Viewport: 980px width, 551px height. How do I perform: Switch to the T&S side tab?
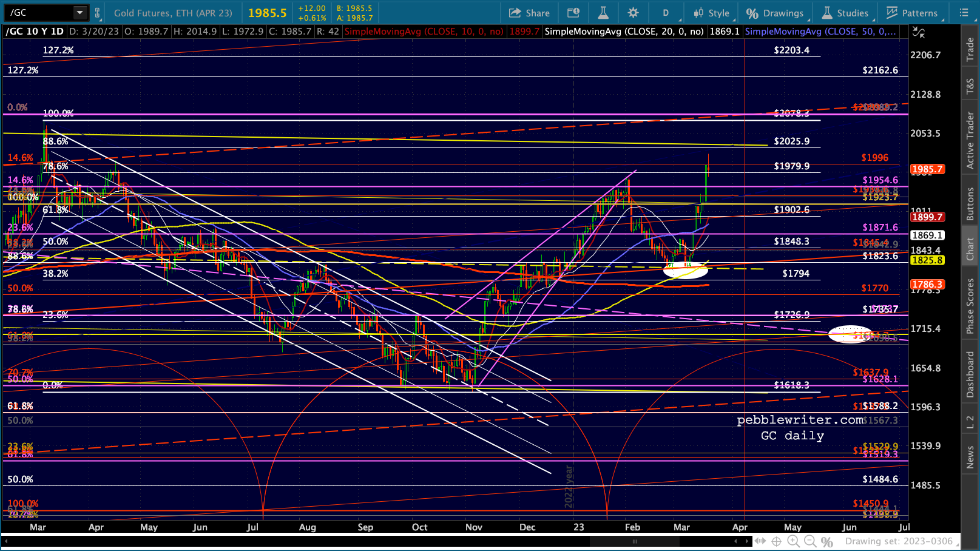click(970, 87)
